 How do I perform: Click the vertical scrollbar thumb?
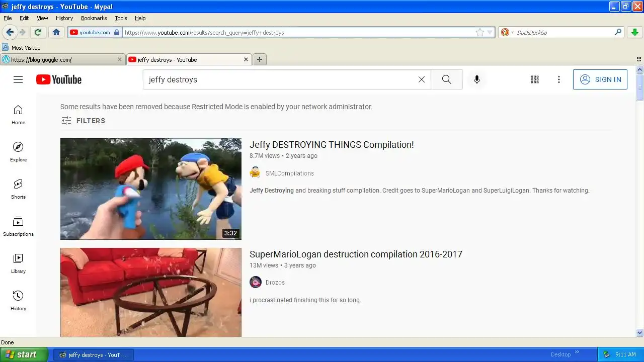tap(640, 87)
